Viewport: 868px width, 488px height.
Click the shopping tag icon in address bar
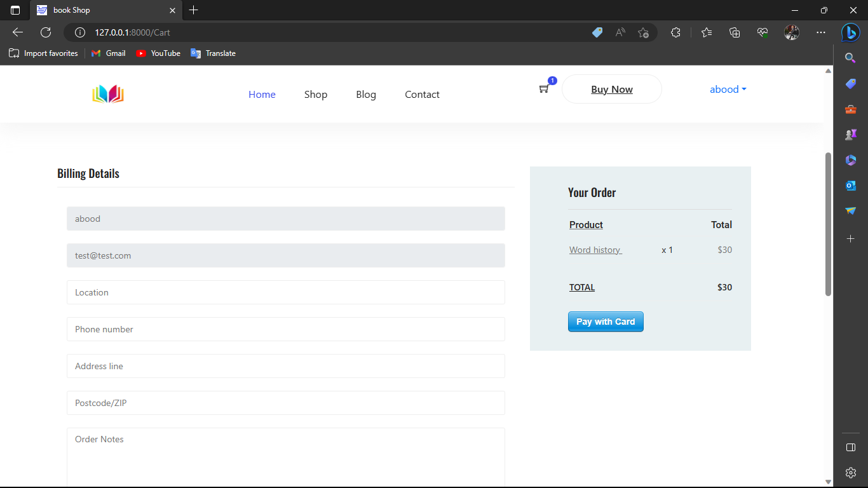pos(597,32)
